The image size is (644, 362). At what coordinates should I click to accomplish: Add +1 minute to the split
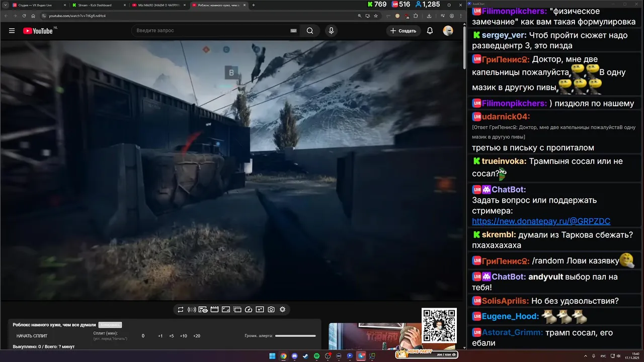[x=160, y=336]
